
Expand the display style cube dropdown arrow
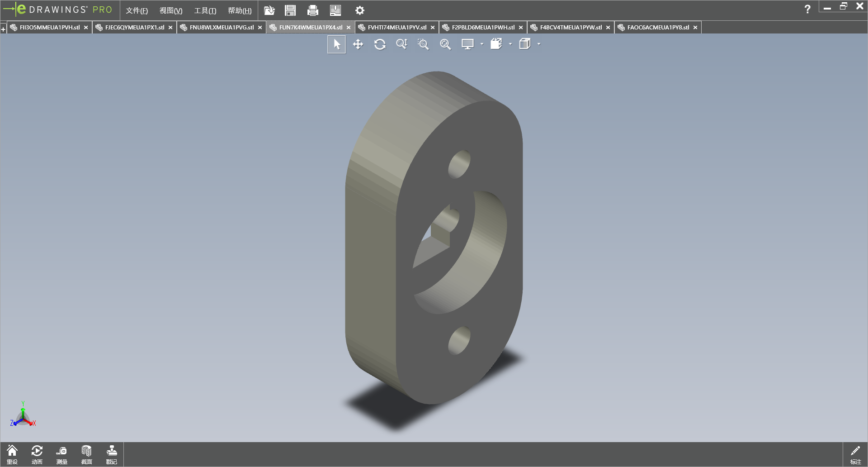[x=539, y=44]
